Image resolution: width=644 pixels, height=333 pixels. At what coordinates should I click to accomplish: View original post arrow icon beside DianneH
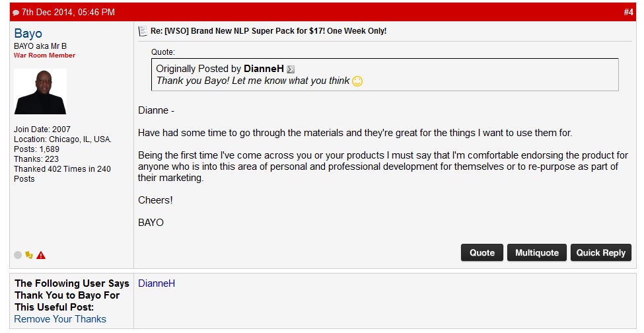click(x=291, y=69)
